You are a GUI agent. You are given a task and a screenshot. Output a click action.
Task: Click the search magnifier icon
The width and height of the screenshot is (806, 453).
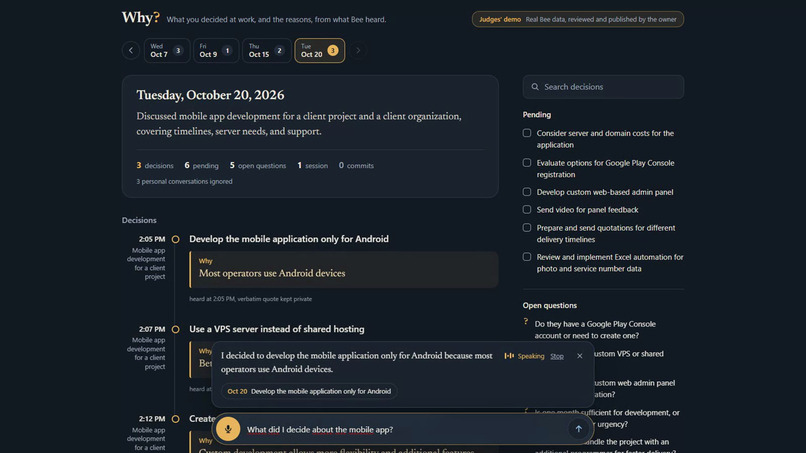(x=535, y=87)
